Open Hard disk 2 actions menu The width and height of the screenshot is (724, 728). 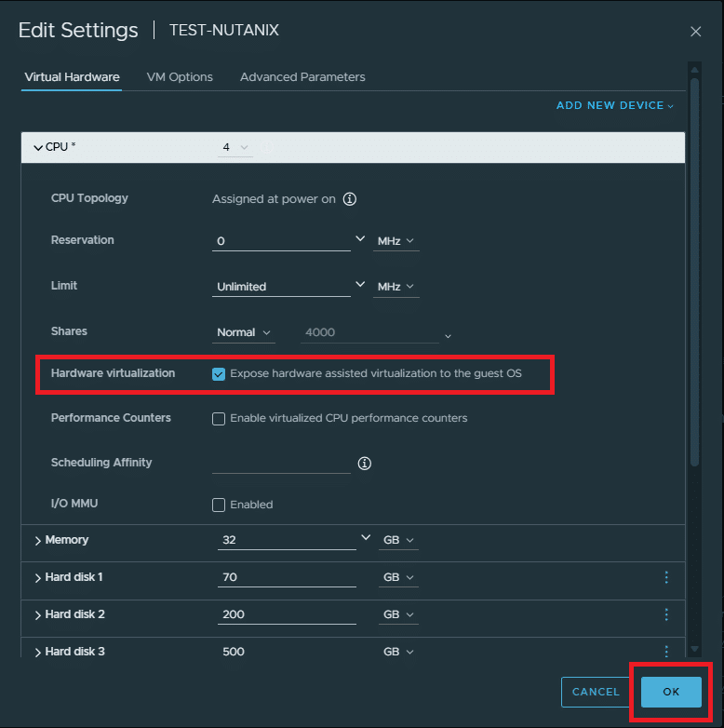click(666, 614)
